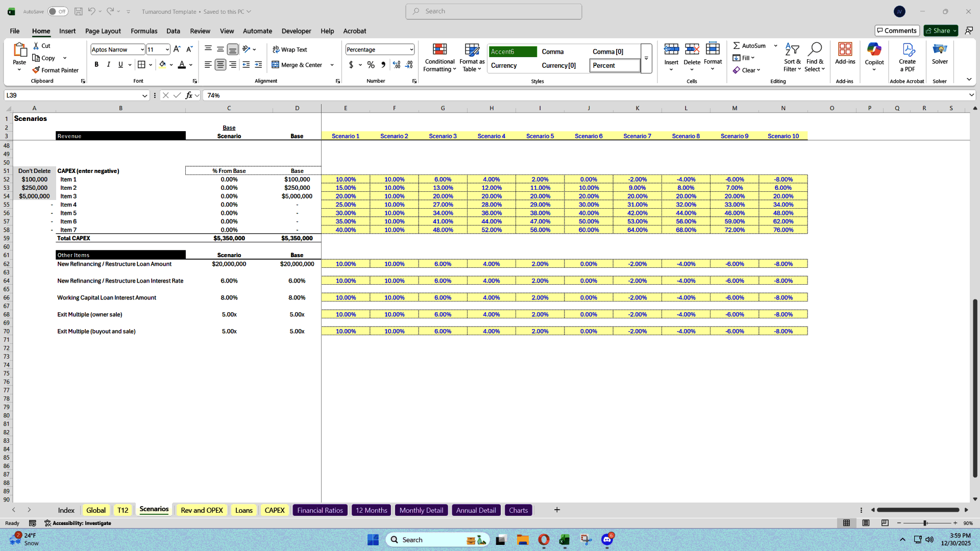Image resolution: width=980 pixels, height=551 pixels.
Task: Switch to the Formulas ribbon tab
Action: pyautogui.click(x=144, y=31)
